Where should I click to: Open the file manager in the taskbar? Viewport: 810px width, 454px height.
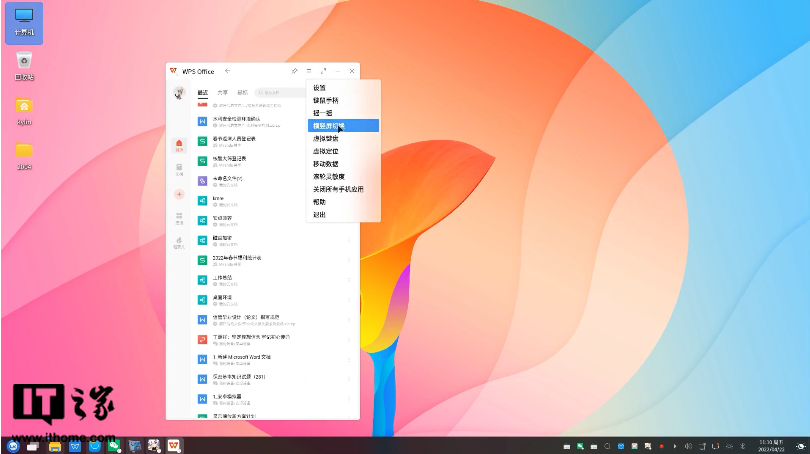(x=54, y=446)
